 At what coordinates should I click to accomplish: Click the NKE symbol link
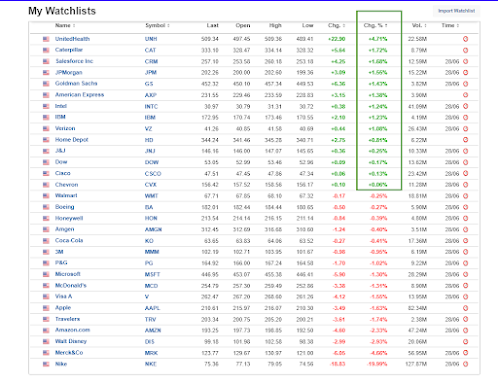pos(151,364)
